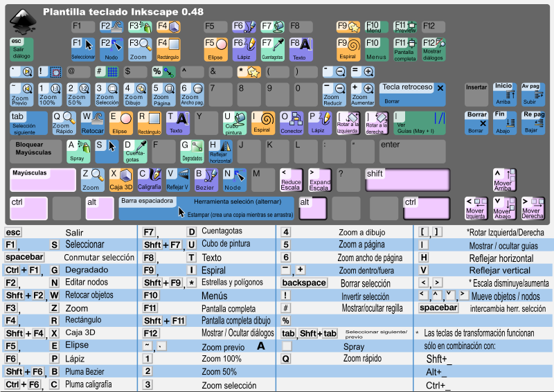
Task: Choose the B Bezier pen key
Action: pos(206,180)
